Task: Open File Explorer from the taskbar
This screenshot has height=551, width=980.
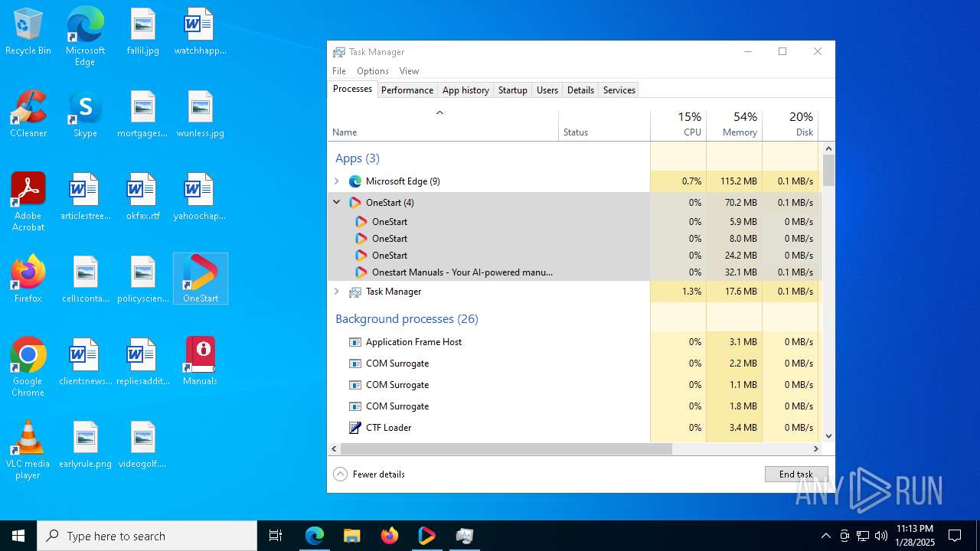Action: [351, 536]
